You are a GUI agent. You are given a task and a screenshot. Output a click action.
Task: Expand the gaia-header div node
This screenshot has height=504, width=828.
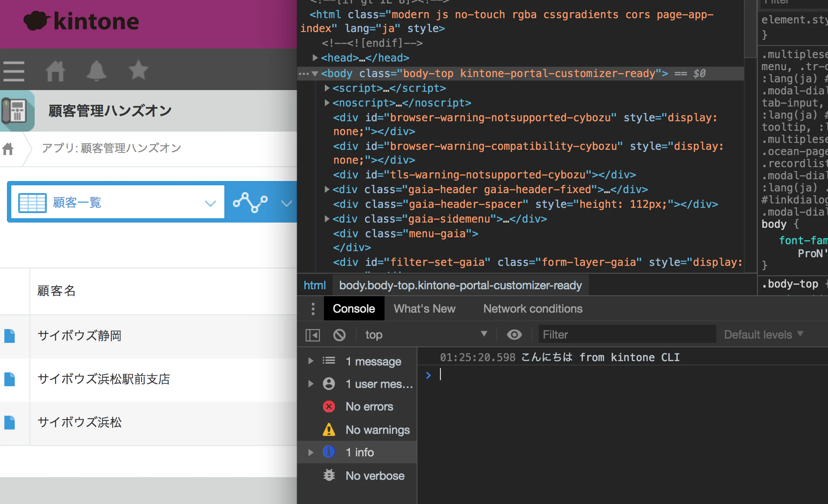pyautogui.click(x=327, y=189)
